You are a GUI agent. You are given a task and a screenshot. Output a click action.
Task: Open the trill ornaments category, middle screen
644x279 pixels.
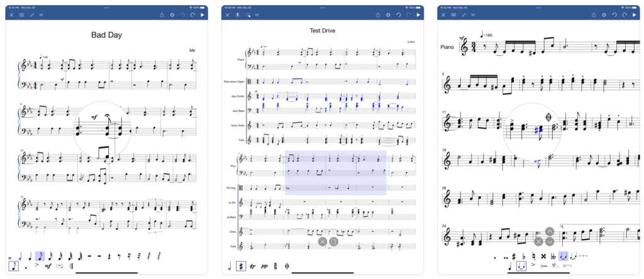pos(252,266)
